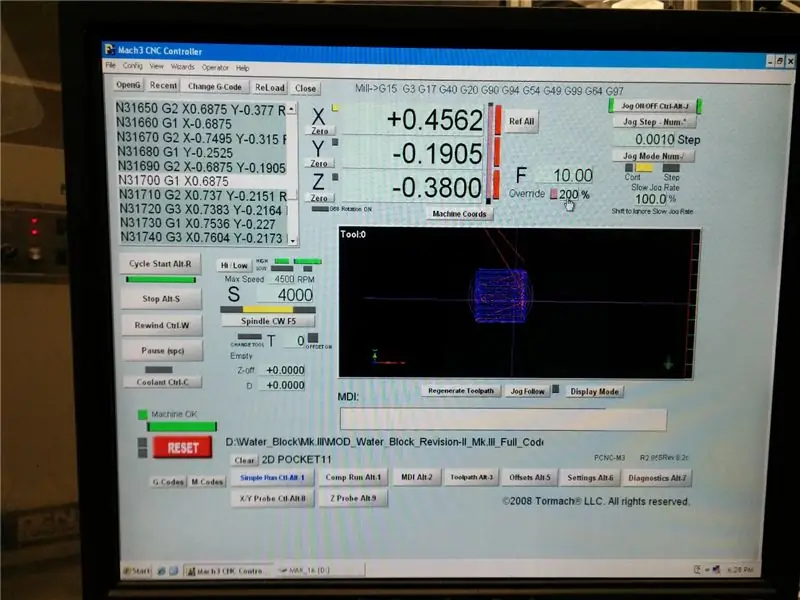Zero the Y axis
800x600 pixels.
click(x=319, y=163)
